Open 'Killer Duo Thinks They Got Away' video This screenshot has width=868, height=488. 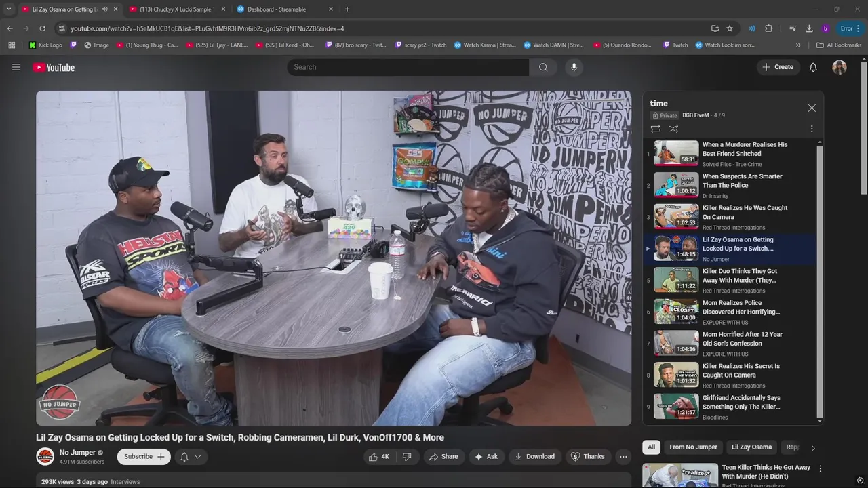729,280
